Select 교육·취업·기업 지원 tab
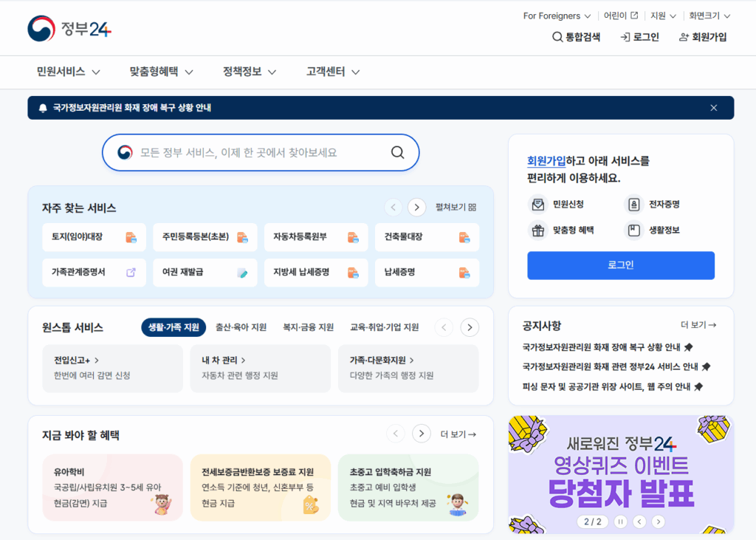The height and width of the screenshot is (540, 756). [384, 327]
